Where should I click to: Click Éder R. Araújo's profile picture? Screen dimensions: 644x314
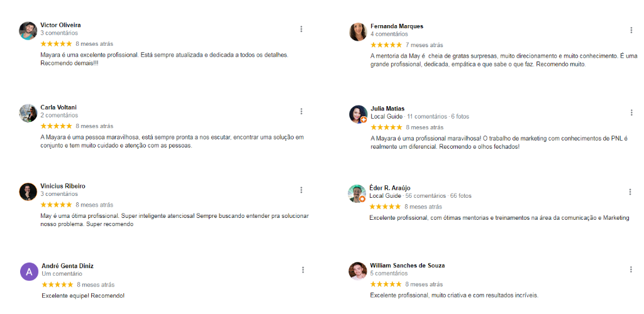[357, 193]
